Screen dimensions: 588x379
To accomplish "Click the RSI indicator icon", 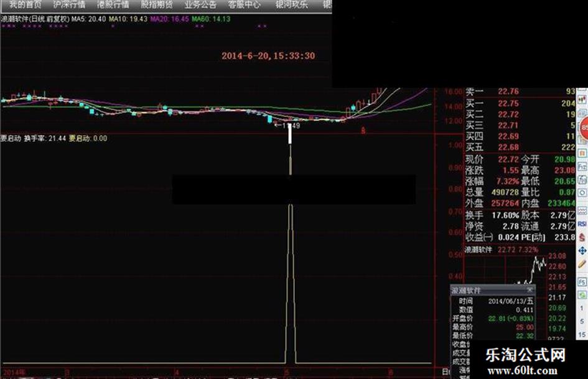I will point(582,224).
